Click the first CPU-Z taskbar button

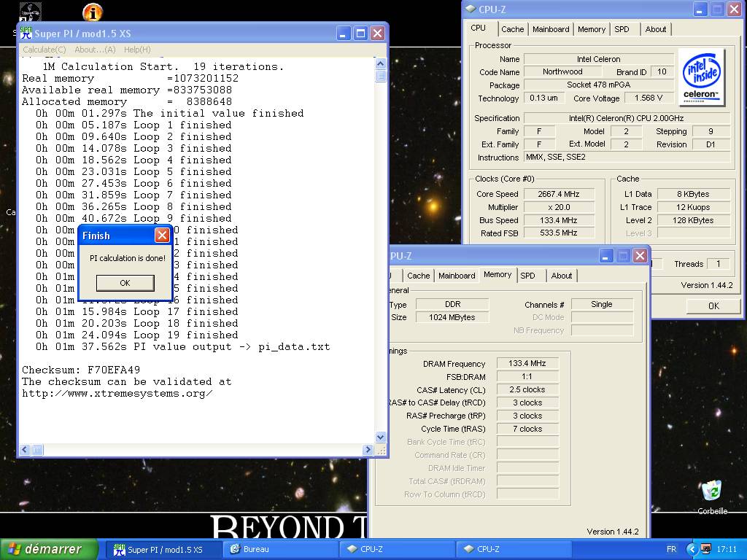[398, 550]
